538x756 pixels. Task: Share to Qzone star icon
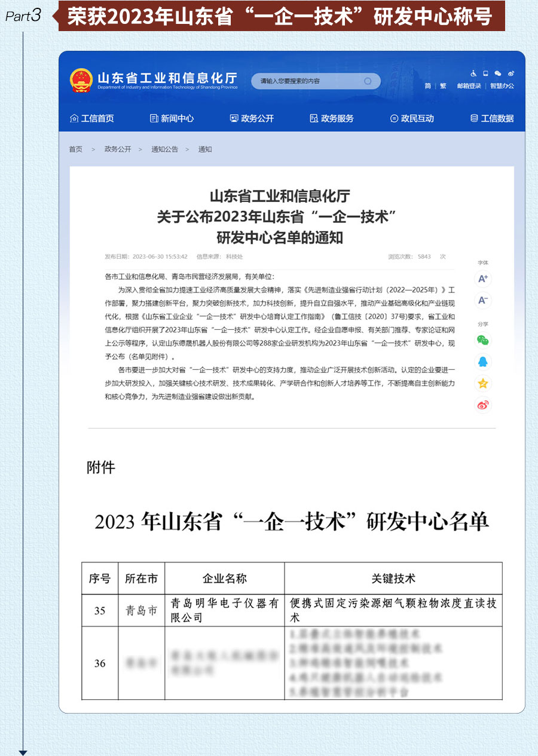(482, 383)
